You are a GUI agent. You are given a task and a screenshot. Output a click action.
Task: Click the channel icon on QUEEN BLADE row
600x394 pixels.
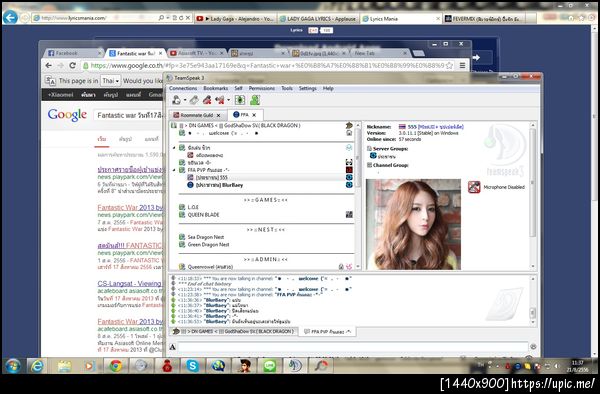[x=349, y=215]
